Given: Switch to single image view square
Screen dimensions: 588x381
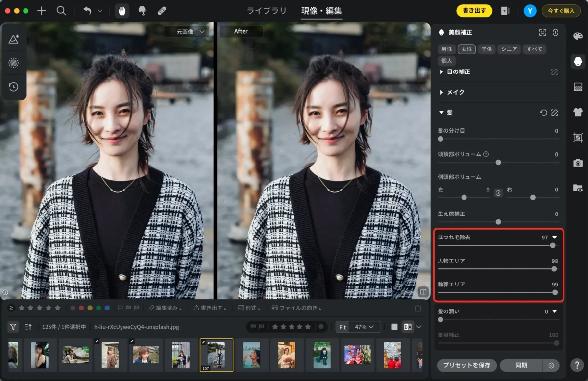Looking at the screenshot, I should tap(394, 327).
